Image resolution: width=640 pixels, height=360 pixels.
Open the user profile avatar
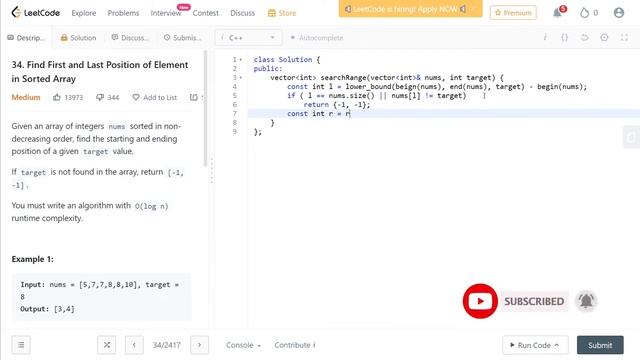pyautogui.click(x=619, y=13)
